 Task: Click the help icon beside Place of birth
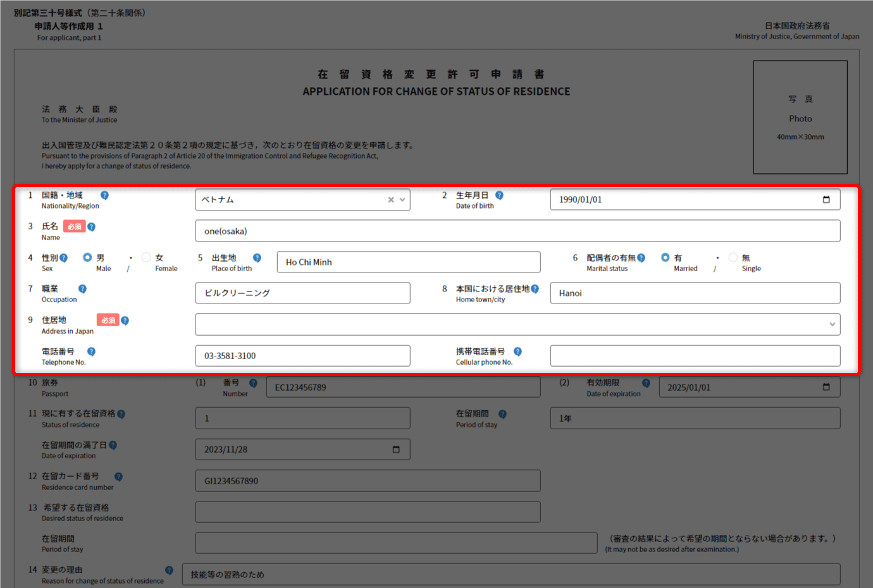pyautogui.click(x=257, y=258)
